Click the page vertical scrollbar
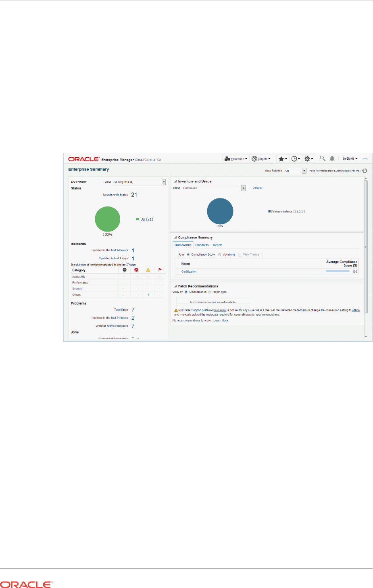Viewport: 373px width, 588px height. 366,246
